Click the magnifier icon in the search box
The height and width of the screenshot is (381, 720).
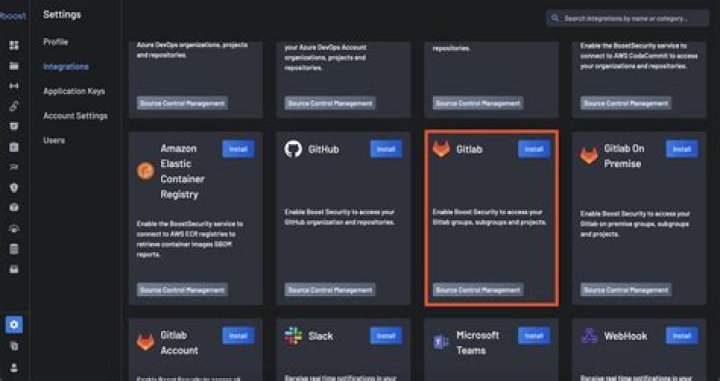[555, 18]
